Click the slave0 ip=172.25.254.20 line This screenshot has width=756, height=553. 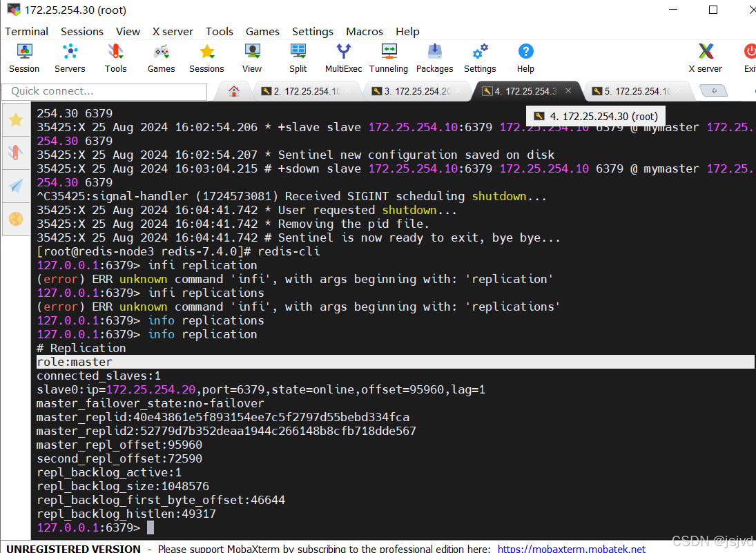tap(261, 389)
